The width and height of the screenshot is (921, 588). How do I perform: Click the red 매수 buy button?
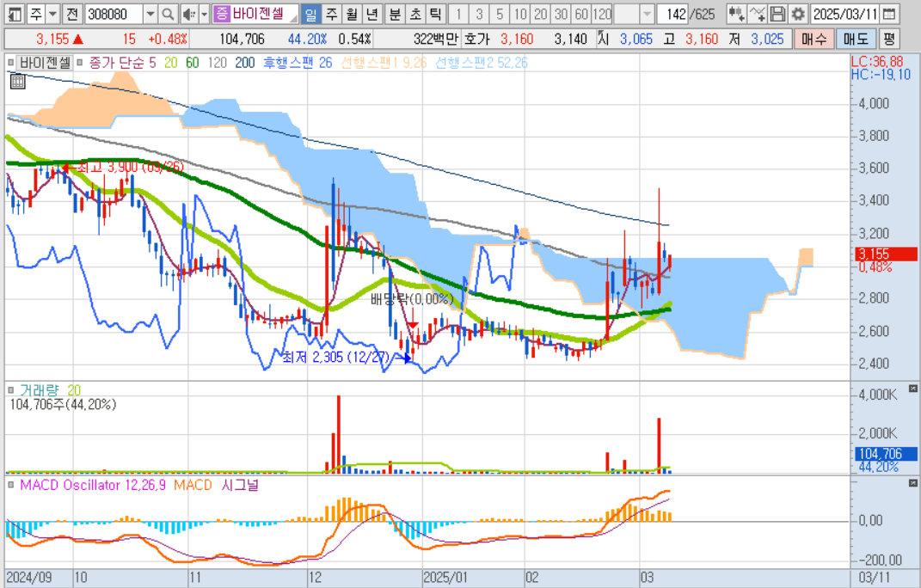[x=814, y=40]
